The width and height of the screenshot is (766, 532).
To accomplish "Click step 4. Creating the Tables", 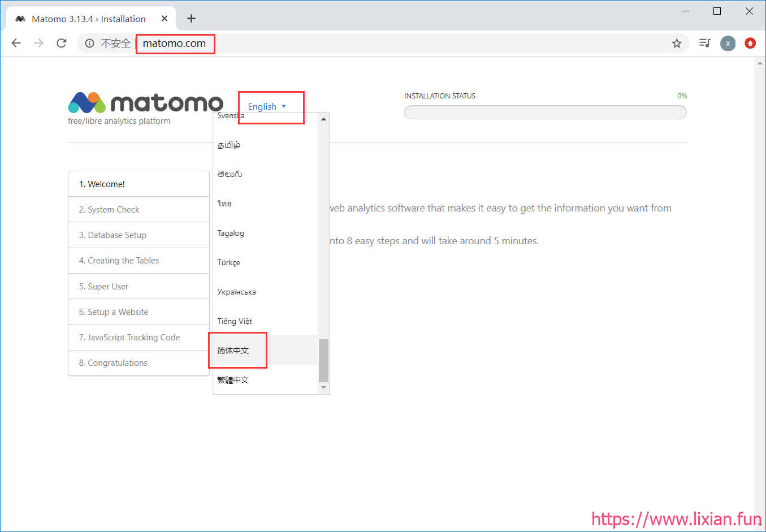I will (x=139, y=261).
